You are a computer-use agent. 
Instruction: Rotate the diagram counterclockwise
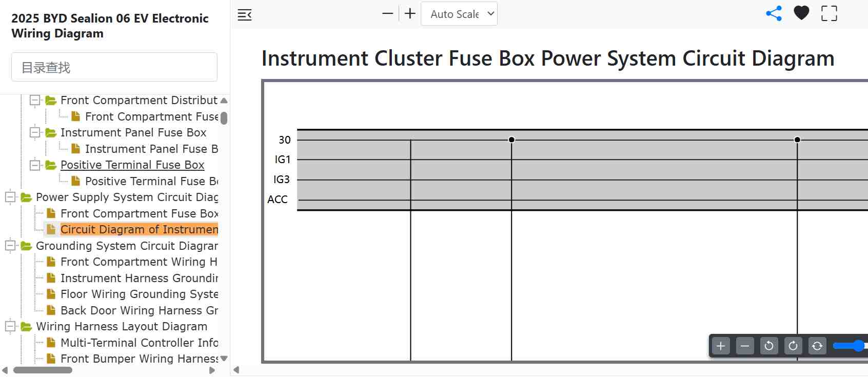769,346
